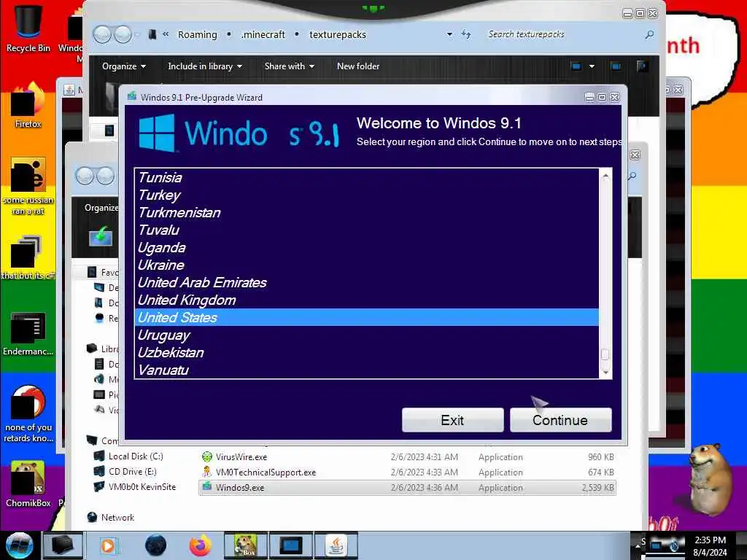Open the dark globe taskbar icon
The height and width of the screenshot is (560, 747).
156,545
